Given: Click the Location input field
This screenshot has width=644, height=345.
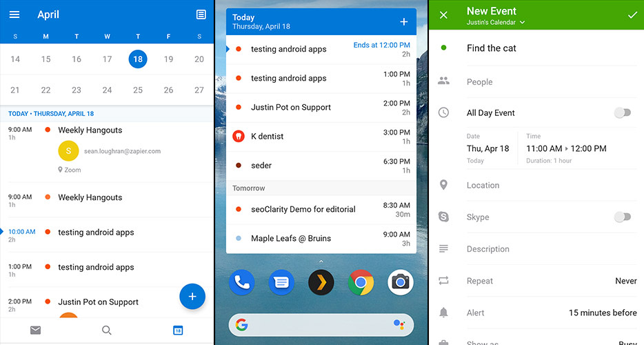Looking at the screenshot, I should click(x=538, y=185).
